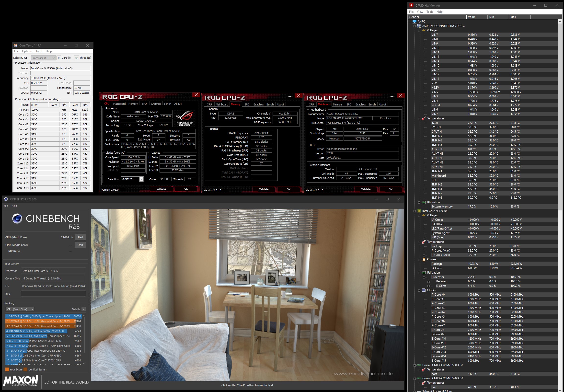The image size is (564, 392).
Task: Collapse the AKPC root tree node
Action: pyautogui.click(x=410, y=22)
